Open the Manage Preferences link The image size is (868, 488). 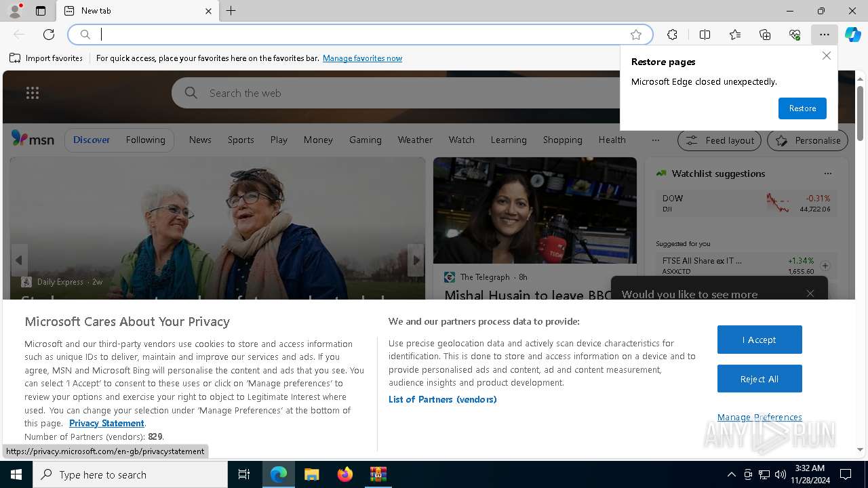759,417
